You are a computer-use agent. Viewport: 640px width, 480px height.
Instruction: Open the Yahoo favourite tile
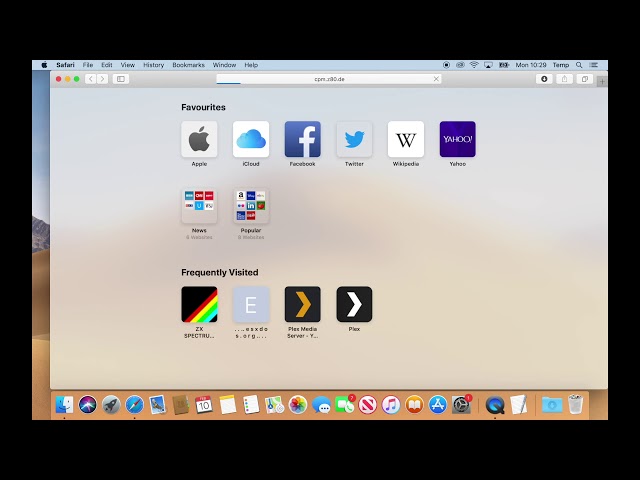(x=458, y=139)
